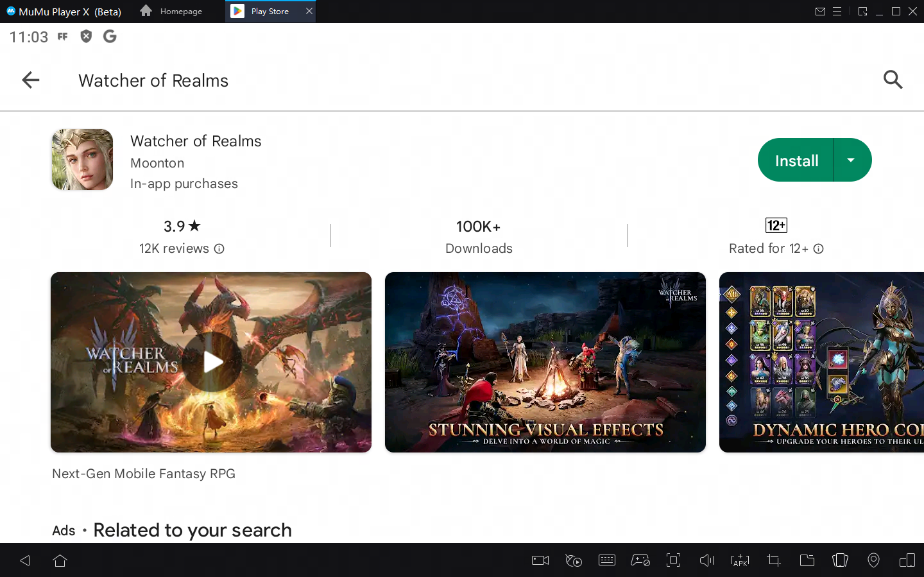The image size is (924, 577).
Task: Open virtual location pin icon
Action: tap(873, 560)
